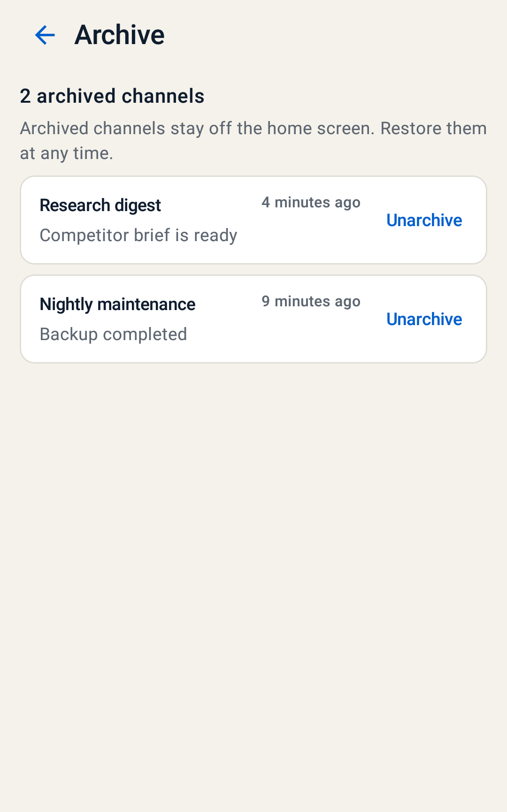Click the empty area below the channel list
This screenshot has width=507, height=812.
click(x=253, y=586)
